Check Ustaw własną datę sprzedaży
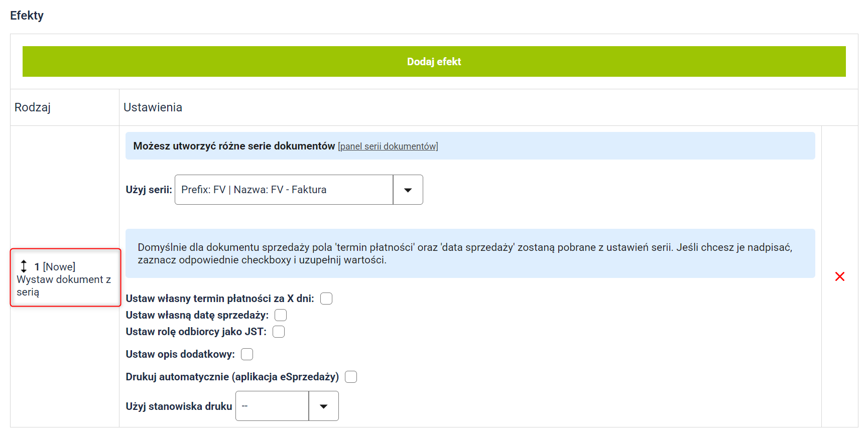Screen dimensions: 868x436 [281, 315]
